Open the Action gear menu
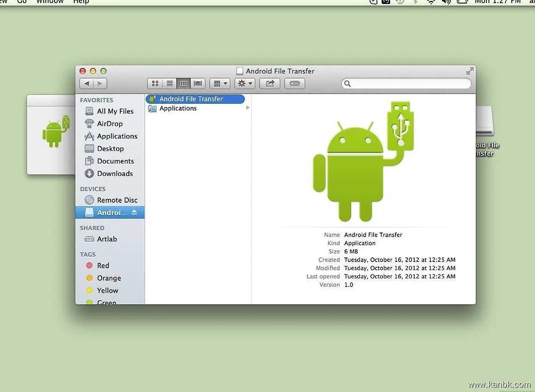The height and width of the screenshot is (392, 535). click(245, 83)
